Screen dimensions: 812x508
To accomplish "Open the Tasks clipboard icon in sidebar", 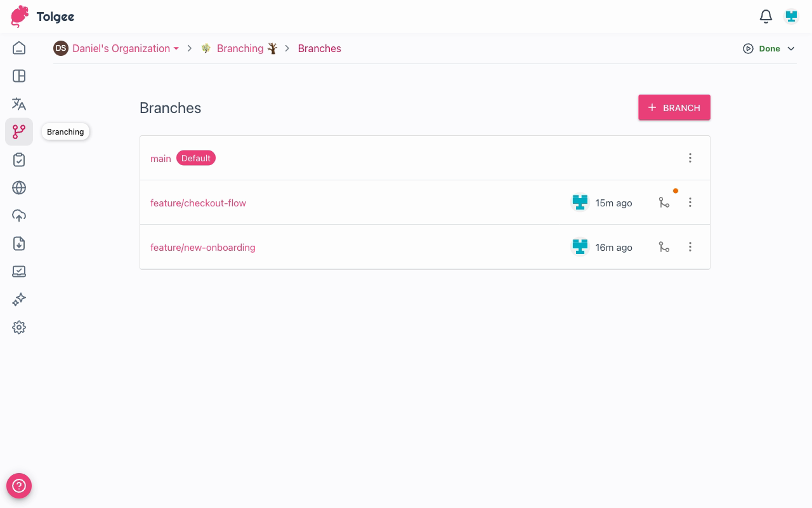I will (x=19, y=160).
